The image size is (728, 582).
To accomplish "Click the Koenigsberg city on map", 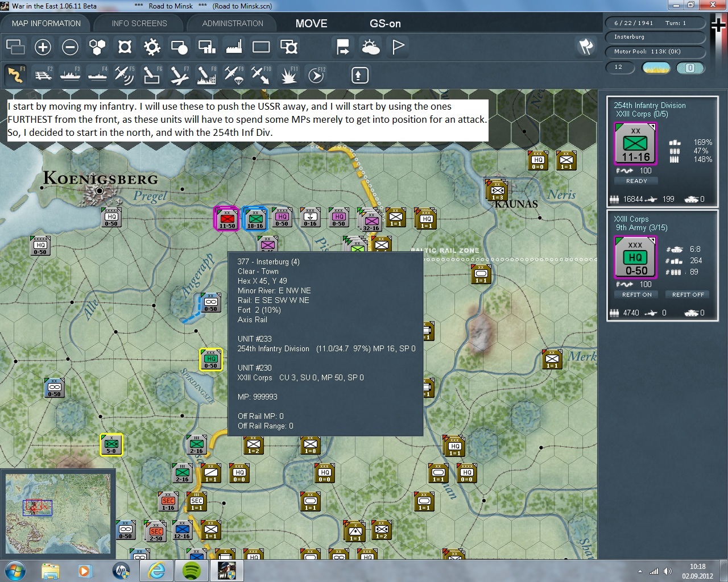I will 100,190.
